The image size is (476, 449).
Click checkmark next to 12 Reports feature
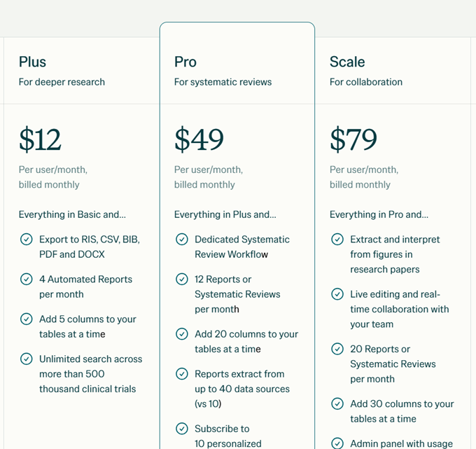(x=181, y=279)
